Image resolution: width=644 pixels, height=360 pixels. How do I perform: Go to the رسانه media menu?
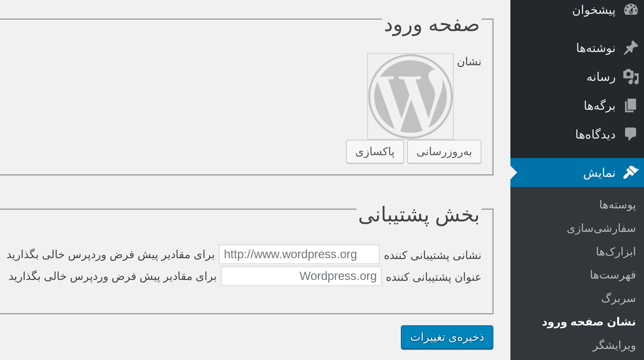tap(601, 77)
